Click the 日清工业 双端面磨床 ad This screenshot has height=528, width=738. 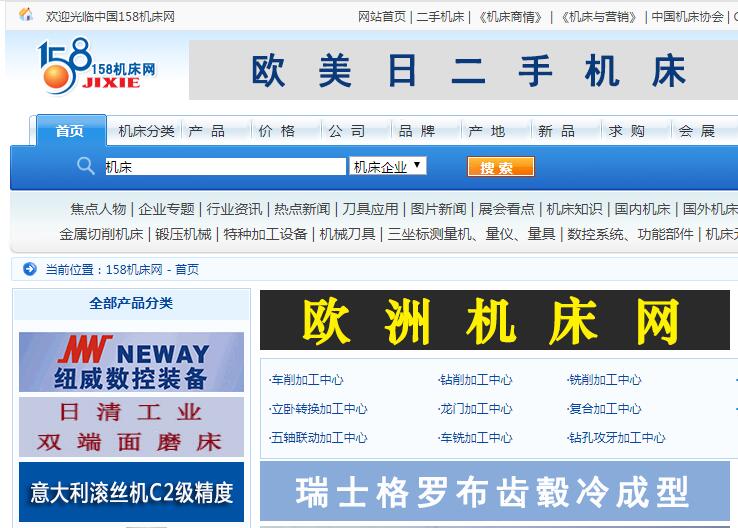pos(131,427)
